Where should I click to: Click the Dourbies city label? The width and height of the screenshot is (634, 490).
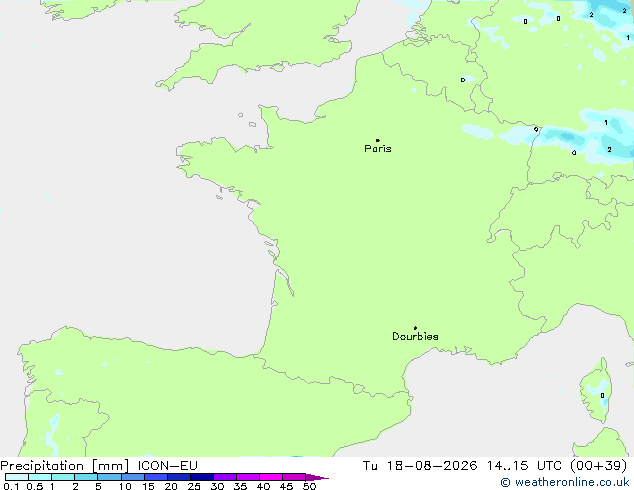pyautogui.click(x=415, y=336)
